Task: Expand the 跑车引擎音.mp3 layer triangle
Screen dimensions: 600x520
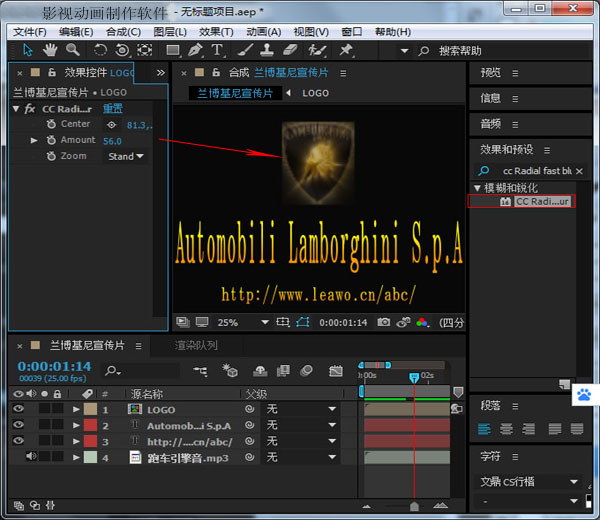Action: coord(76,457)
